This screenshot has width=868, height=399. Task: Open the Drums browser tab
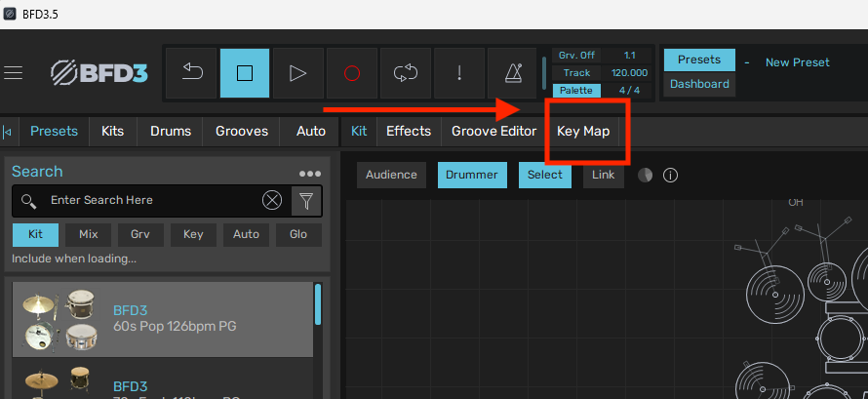[171, 131]
